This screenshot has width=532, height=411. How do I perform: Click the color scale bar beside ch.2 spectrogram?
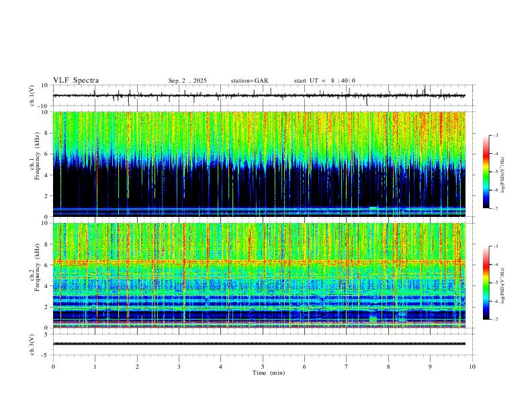tap(486, 283)
